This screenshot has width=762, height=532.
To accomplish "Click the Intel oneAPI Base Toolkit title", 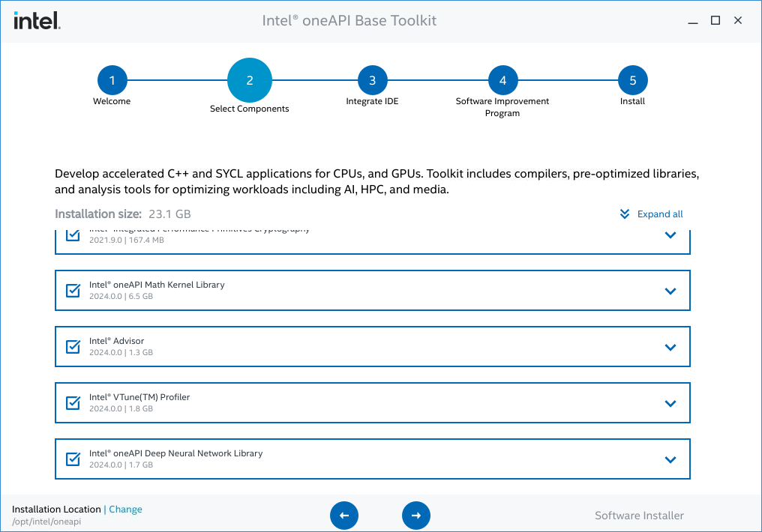I will tap(349, 20).
